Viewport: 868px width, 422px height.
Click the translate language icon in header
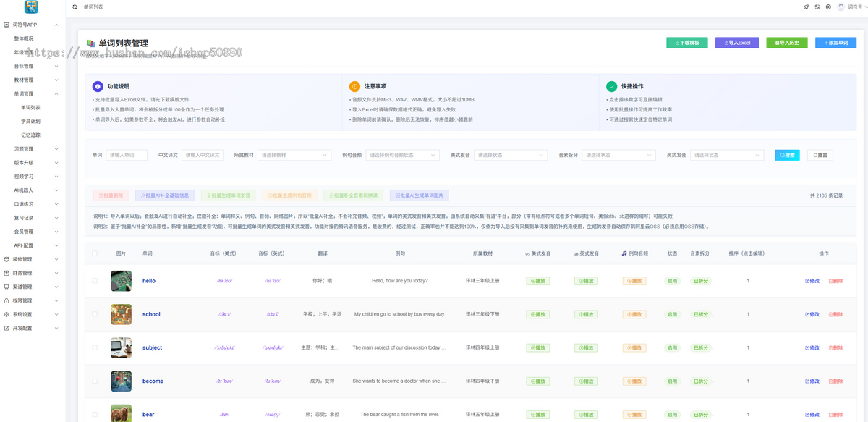(817, 7)
